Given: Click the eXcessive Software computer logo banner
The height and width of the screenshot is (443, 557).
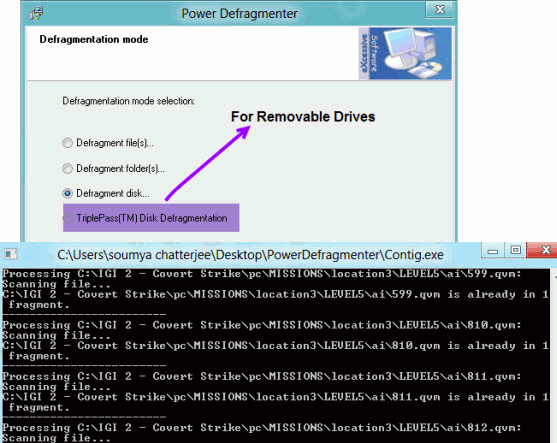Looking at the screenshot, I should click(x=405, y=54).
